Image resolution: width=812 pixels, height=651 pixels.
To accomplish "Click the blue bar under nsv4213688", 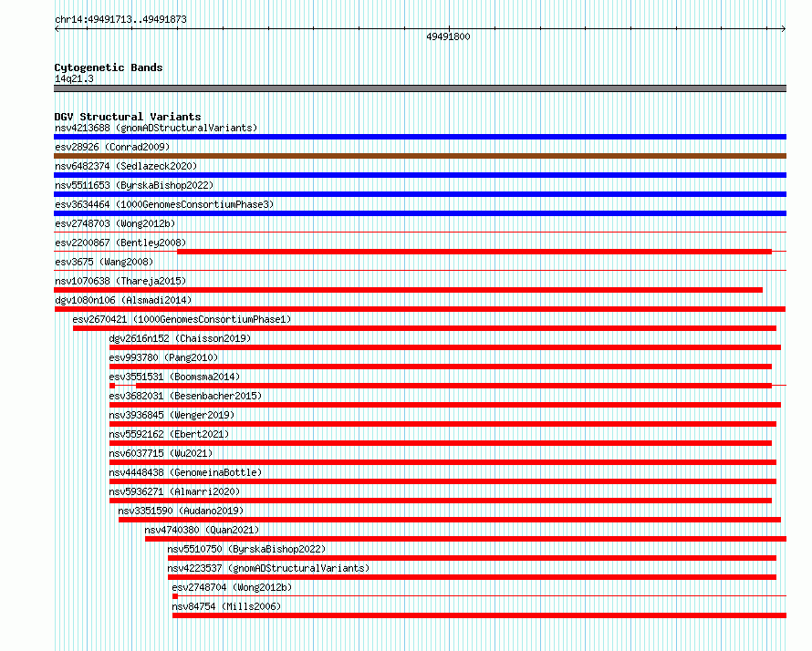I will click(420, 137).
